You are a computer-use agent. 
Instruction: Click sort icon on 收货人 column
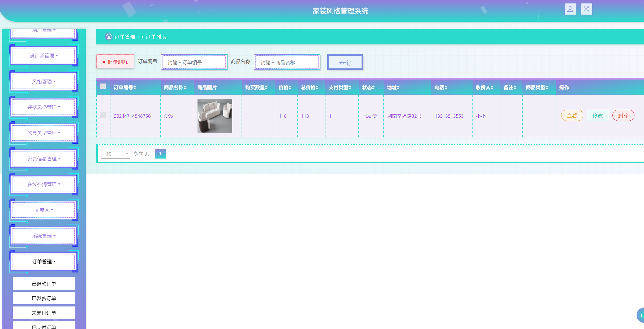tap(492, 87)
